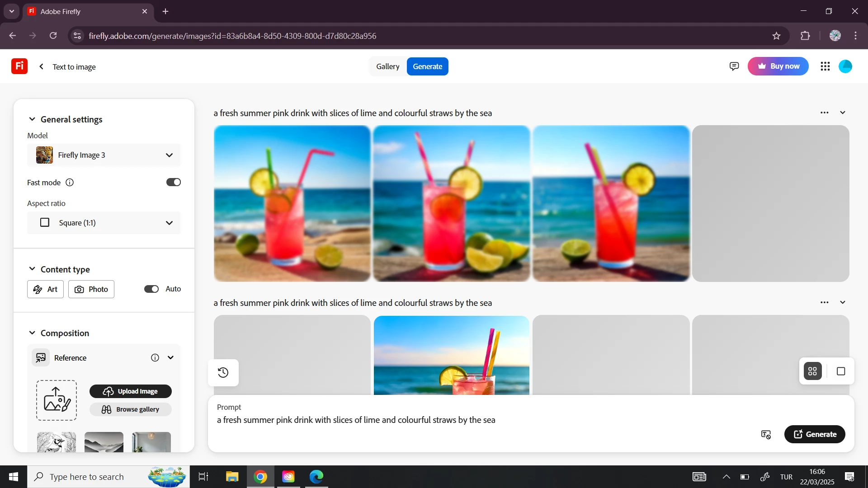
Task: Switch to single image view icon
Action: (841, 371)
